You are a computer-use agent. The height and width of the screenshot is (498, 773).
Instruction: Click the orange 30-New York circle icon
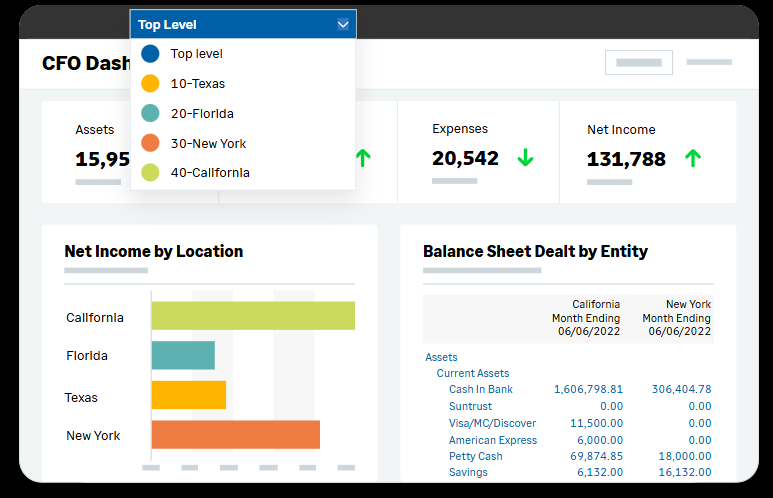tap(150, 143)
